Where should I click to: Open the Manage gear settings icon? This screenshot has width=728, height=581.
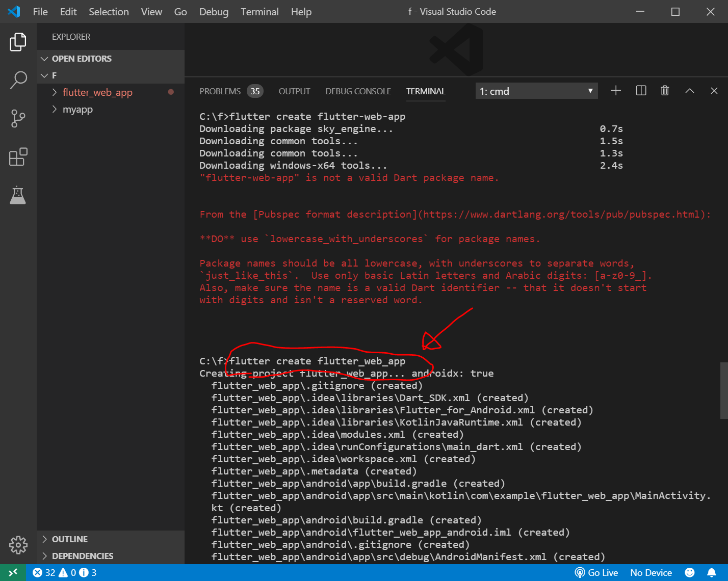pyautogui.click(x=18, y=545)
